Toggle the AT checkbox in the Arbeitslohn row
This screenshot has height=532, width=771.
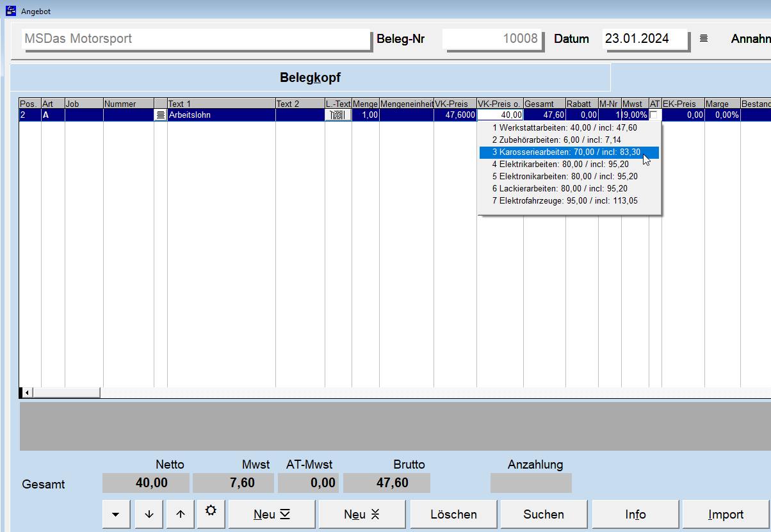pos(654,115)
